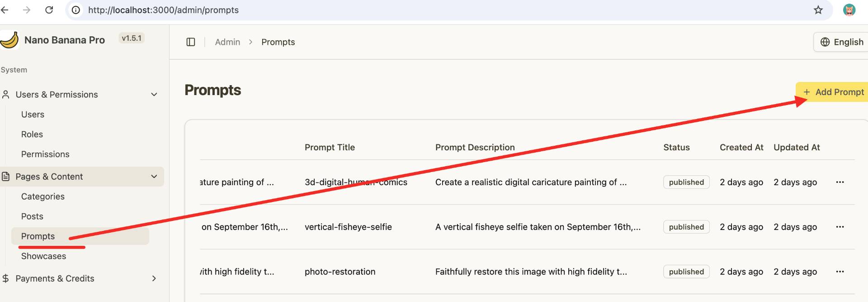Collapse the Pages & Content section
This screenshot has height=302, width=868.
154,177
